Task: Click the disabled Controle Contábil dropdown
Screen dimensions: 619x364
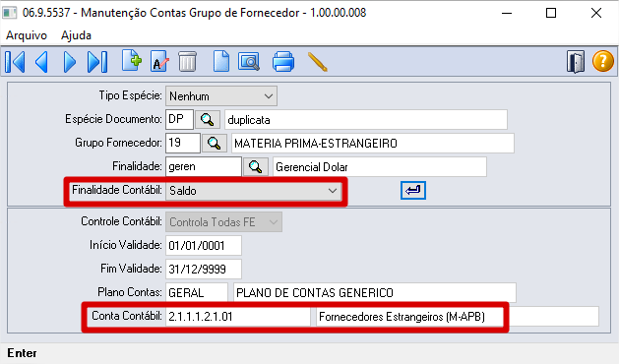Action: 223,222
